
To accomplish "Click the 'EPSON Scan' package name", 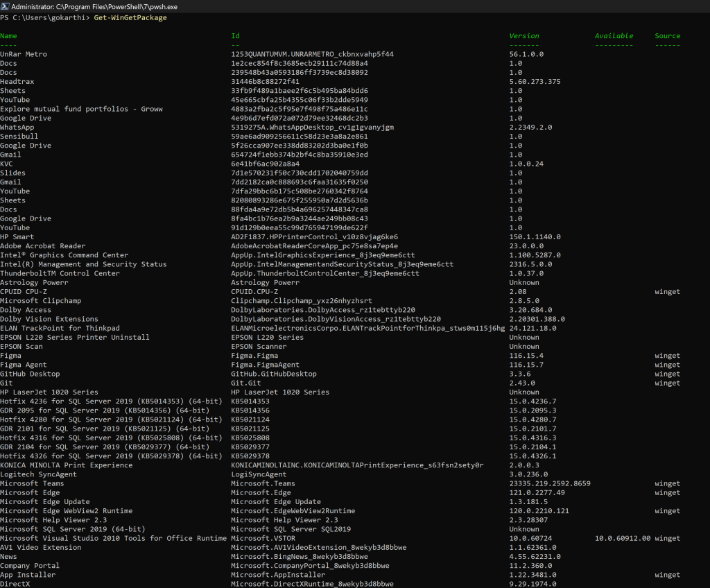I will click(21, 347).
